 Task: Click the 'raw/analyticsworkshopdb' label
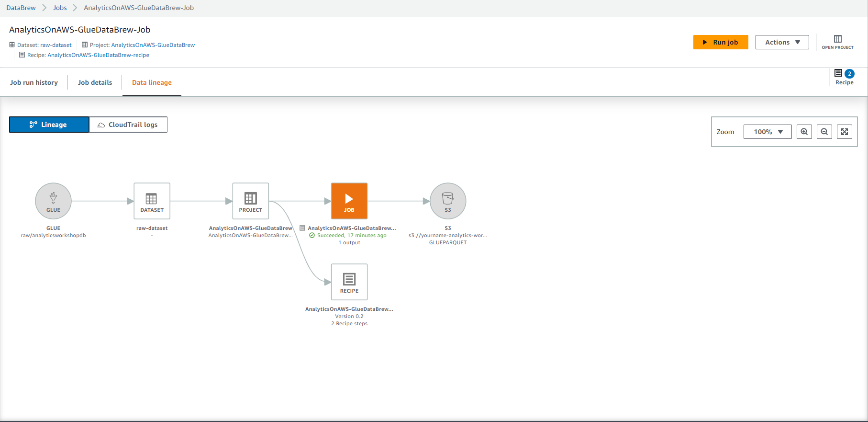pos(53,235)
